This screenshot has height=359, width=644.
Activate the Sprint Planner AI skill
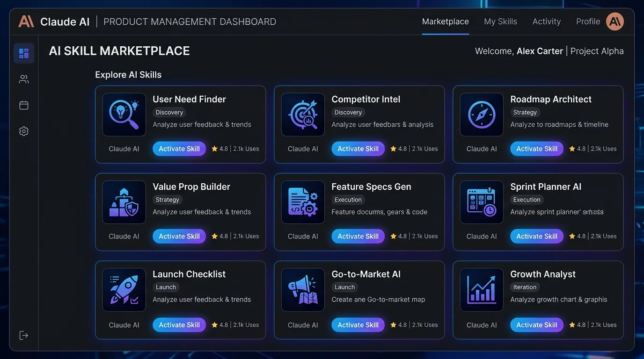[537, 236]
